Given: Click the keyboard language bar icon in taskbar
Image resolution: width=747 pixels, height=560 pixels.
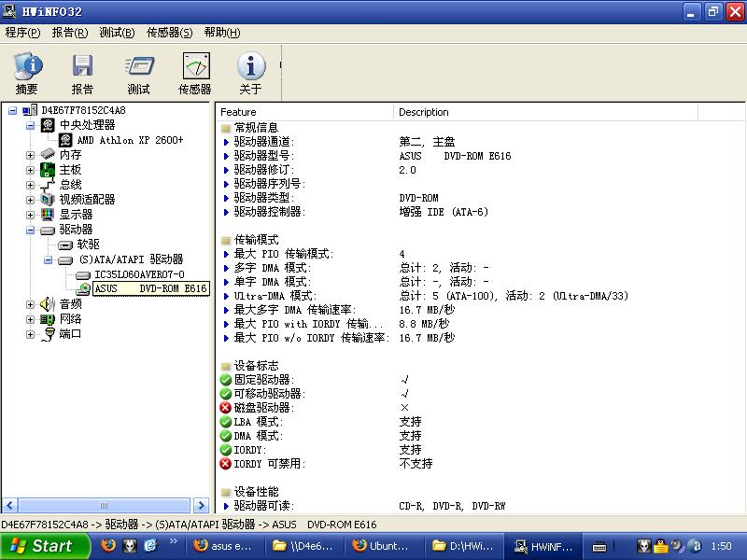Looking at the screenshot, I should pyautogui.click(x=599, y=547).
